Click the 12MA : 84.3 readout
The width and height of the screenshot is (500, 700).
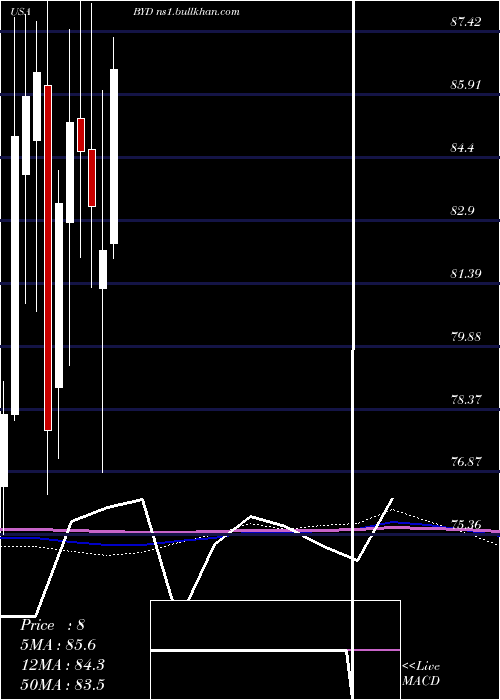coord(62,665)
